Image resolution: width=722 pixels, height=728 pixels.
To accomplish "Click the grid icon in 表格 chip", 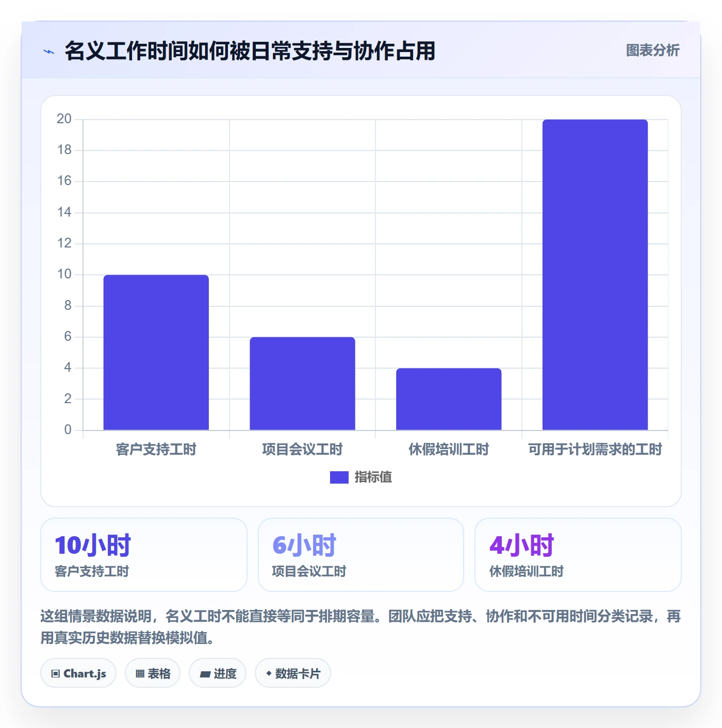I will click(x=140, y=674).
